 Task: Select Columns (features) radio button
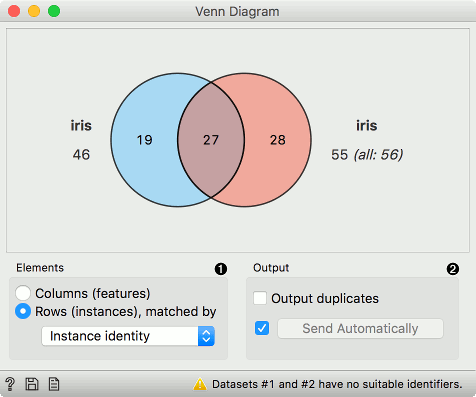[x=23, y=293]
